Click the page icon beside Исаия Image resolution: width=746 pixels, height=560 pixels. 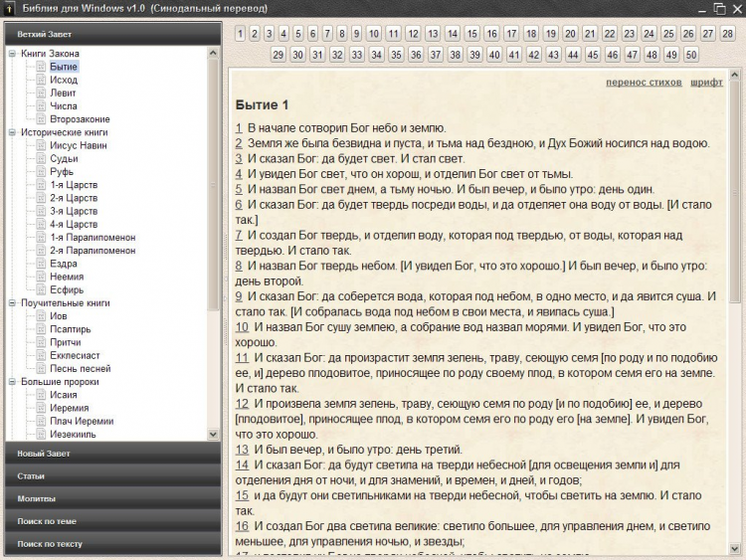[x=42, y=395]
